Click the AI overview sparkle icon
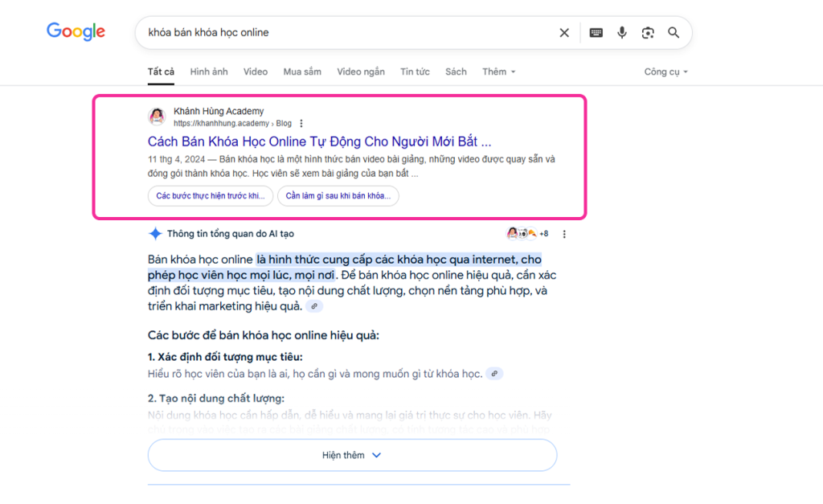The image size is (823, 504). tap(155, 234)
